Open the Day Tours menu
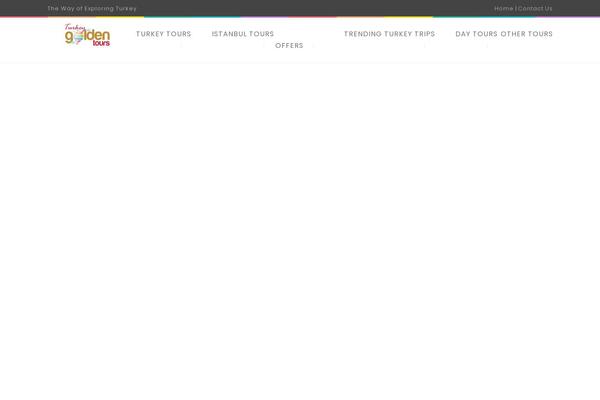This screenshot has width=600, height=400. tap(476, 34)
